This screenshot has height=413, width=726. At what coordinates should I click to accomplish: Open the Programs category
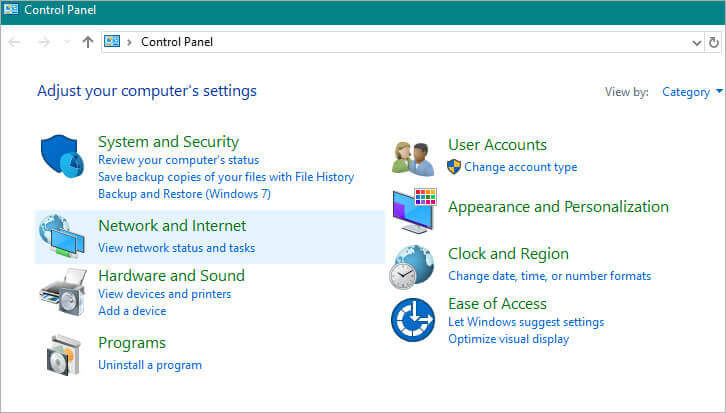point(132,343)
